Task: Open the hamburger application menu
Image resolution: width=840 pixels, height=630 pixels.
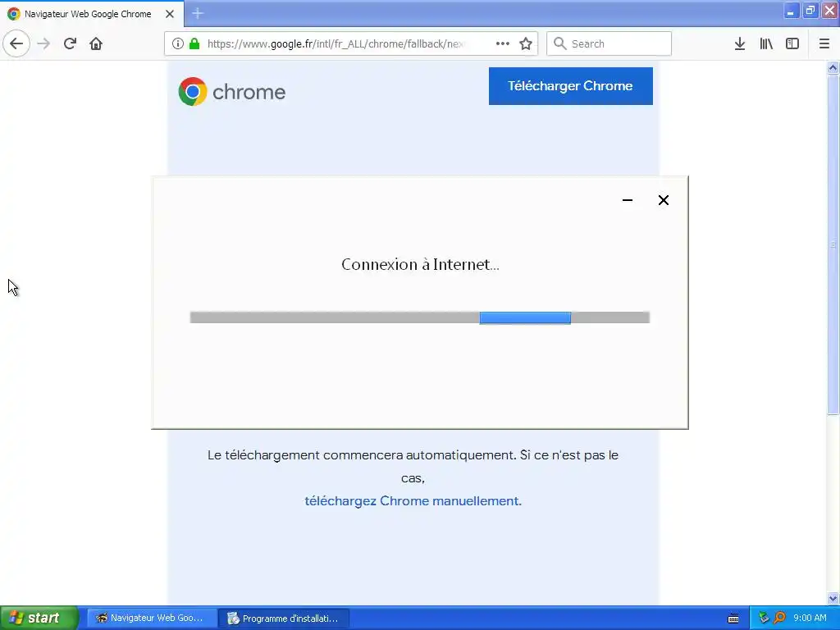Action: [x=824, y=43]
